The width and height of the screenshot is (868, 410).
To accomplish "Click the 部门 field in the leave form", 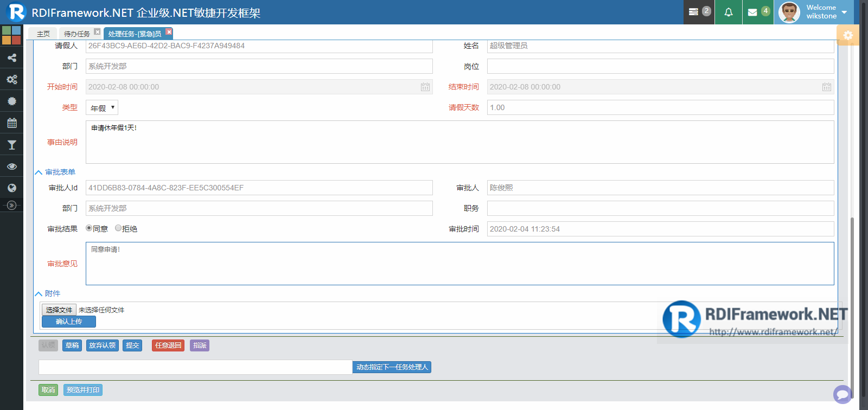I will coord(259,66).
